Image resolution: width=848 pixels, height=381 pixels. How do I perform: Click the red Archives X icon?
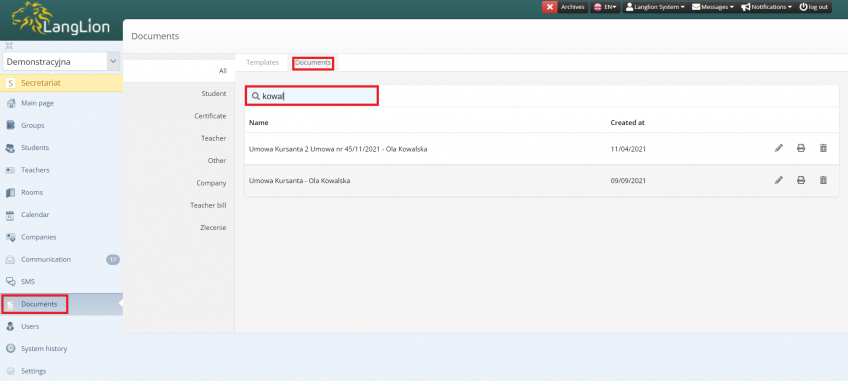coord(550,7)
